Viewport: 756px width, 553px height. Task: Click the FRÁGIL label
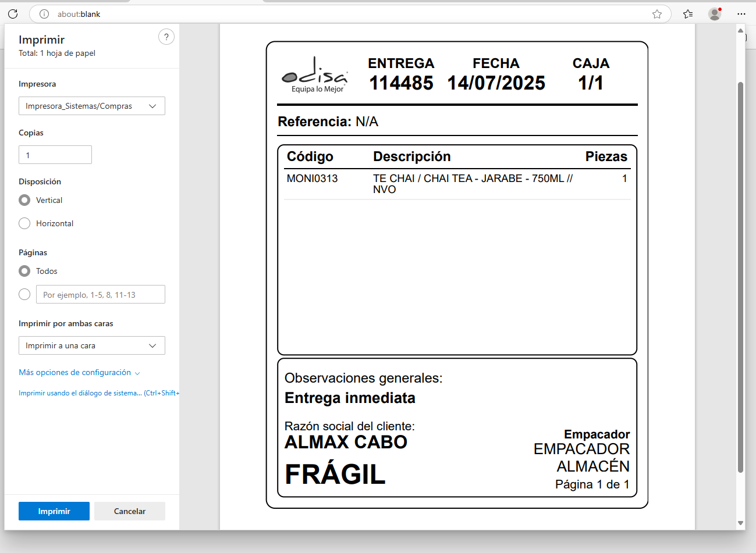335,474
